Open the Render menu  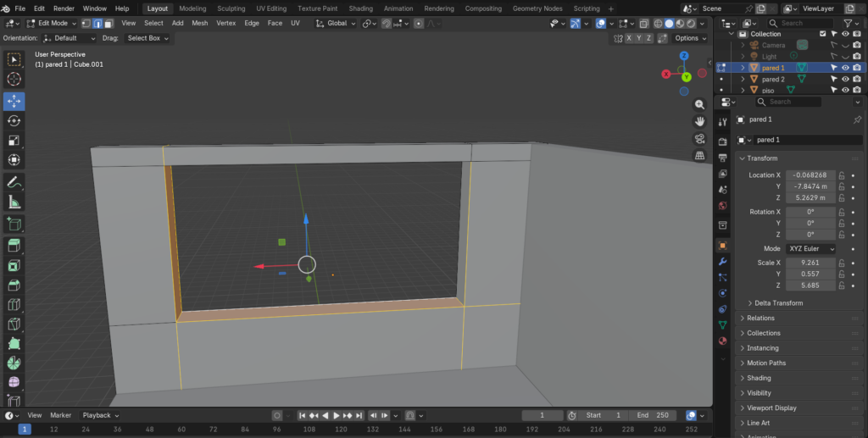coord(64,8)
